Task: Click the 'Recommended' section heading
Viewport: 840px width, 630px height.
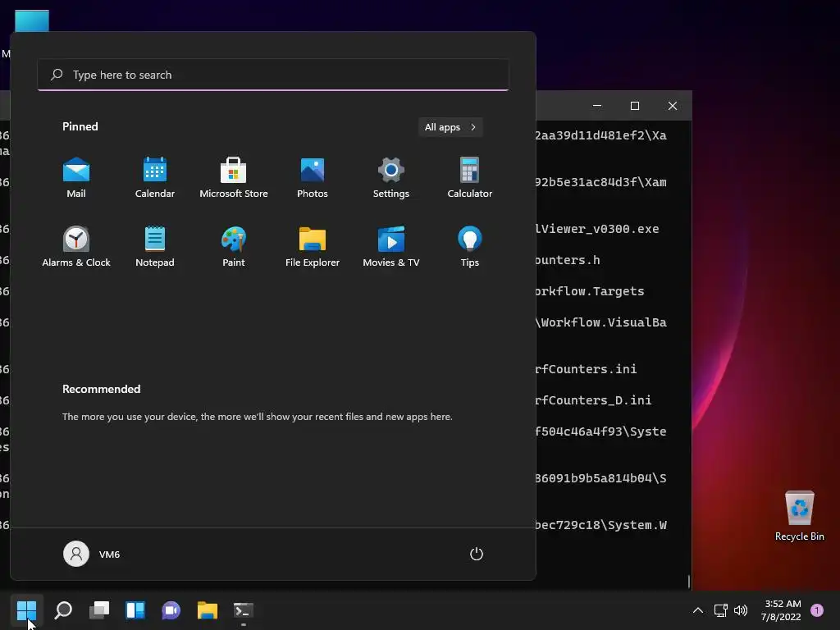Action: tap(101, 389)
